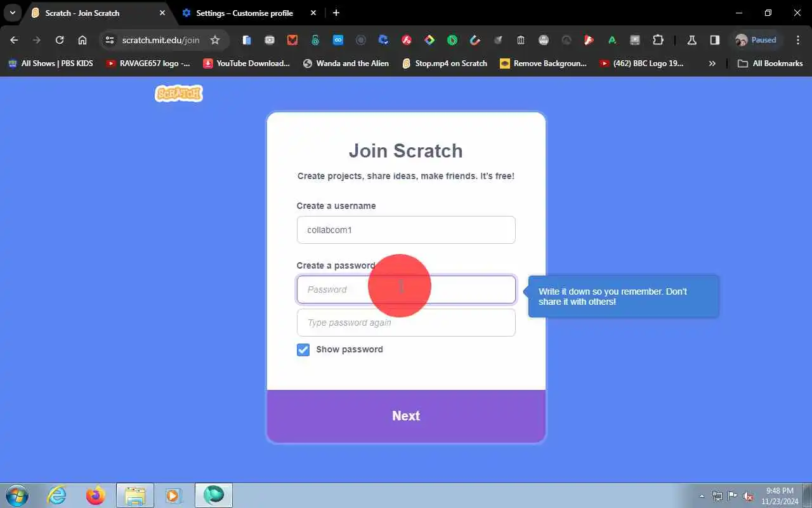Click the network tray icon
Image resolution: width=812 pixels, height=508 pixels.
coord(717,496)
